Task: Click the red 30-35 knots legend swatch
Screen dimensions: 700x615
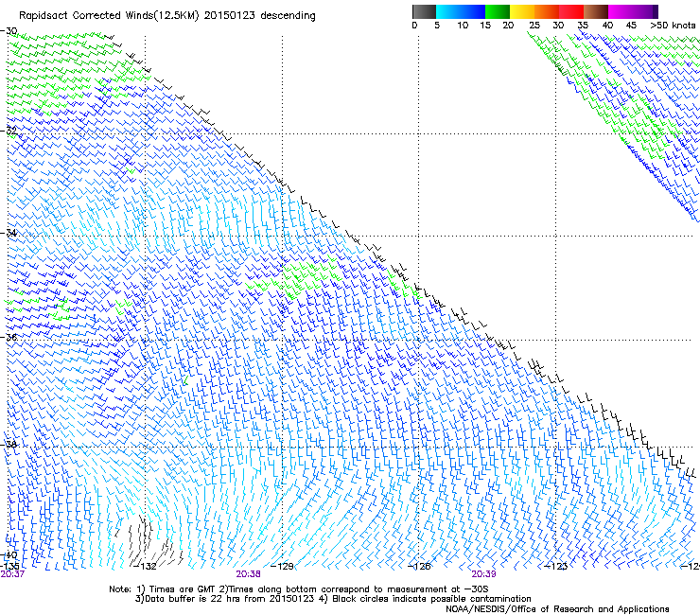Action: 571,11
